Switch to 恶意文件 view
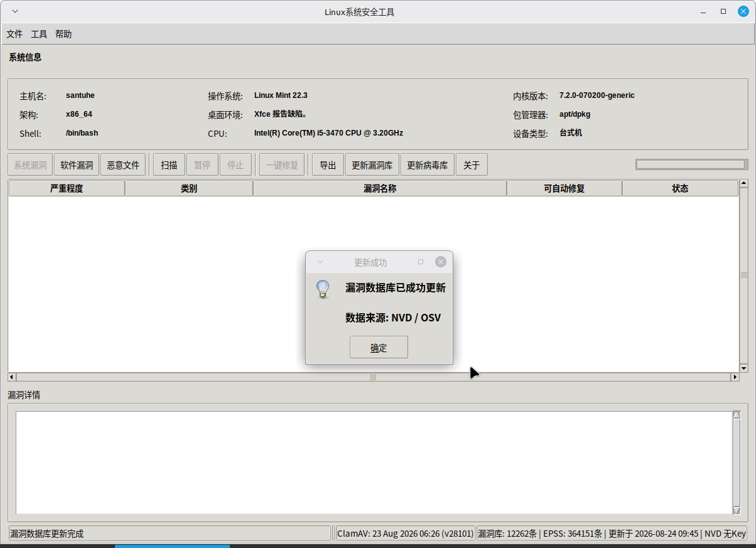 tap(123, 165)
